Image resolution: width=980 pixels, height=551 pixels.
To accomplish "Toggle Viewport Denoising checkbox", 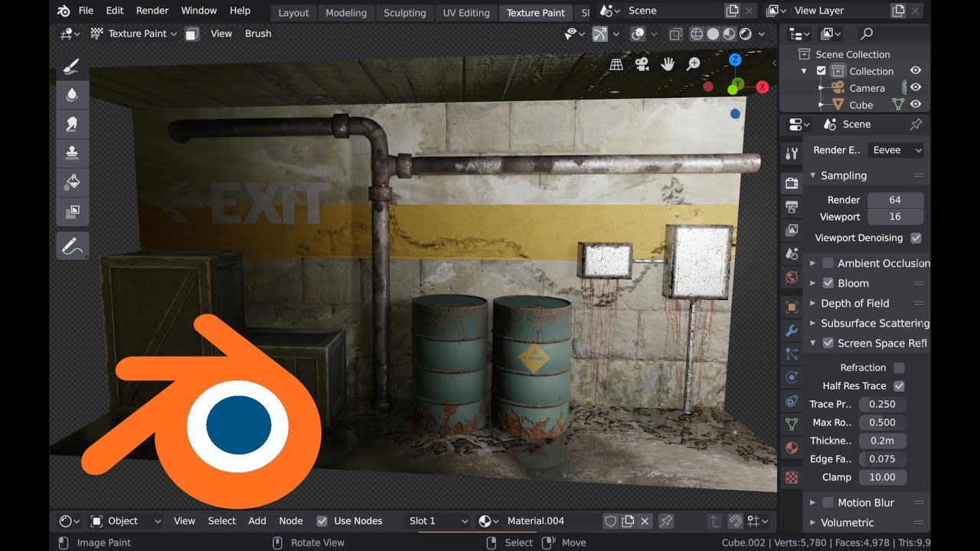I will [916, 238].
